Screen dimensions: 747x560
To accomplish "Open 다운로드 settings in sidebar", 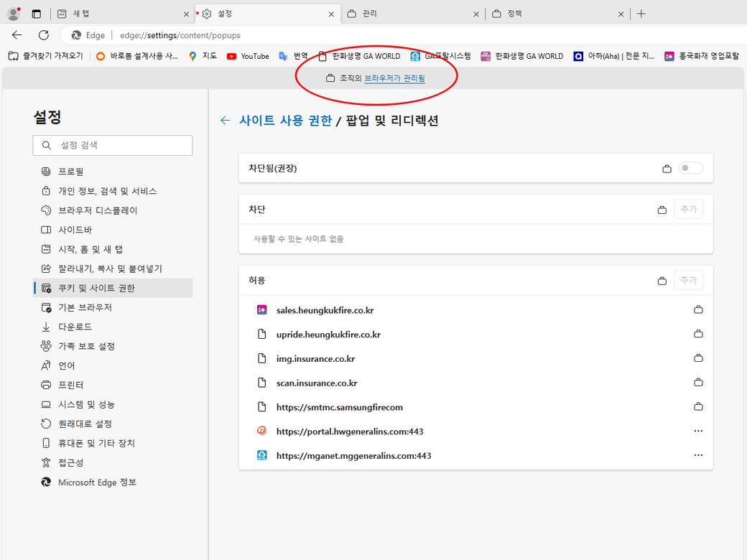I will pyautogui.click(x=75, y=327).
